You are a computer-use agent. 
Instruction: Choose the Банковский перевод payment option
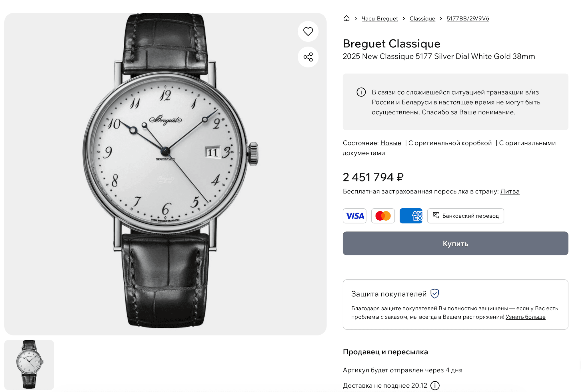[465, 216]
